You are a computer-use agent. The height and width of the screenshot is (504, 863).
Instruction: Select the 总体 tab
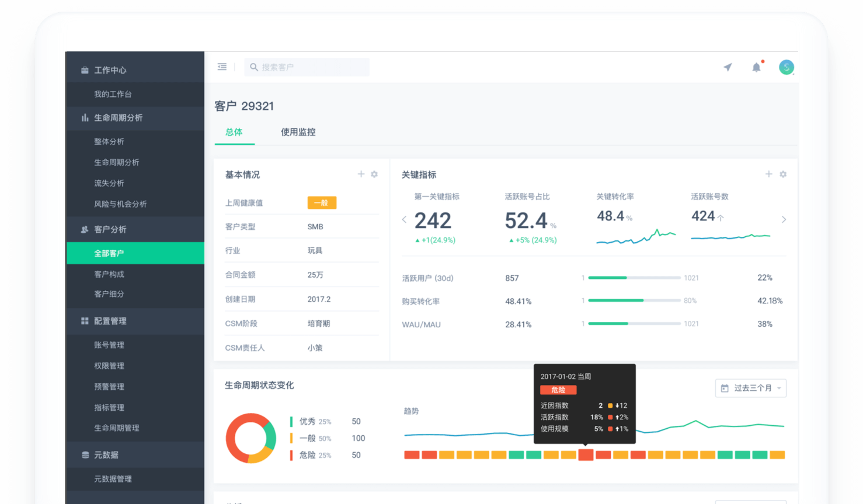[x=234, y=132]
